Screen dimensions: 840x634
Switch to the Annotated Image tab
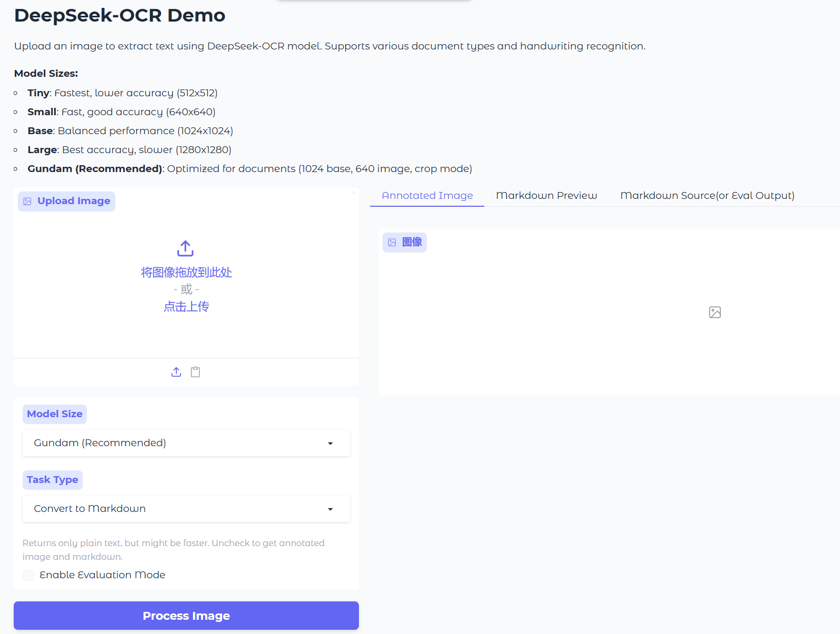[427, 196]
